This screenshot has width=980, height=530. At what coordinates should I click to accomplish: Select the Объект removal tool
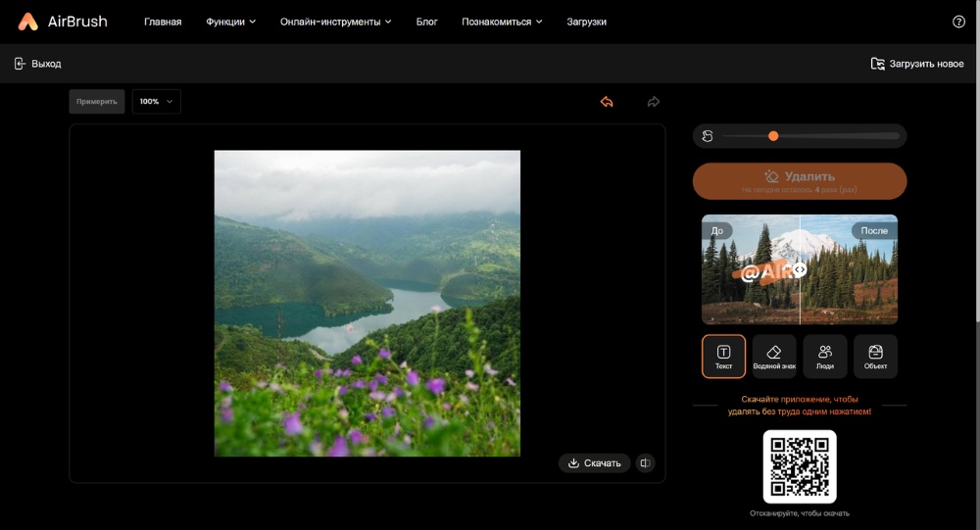875,357
